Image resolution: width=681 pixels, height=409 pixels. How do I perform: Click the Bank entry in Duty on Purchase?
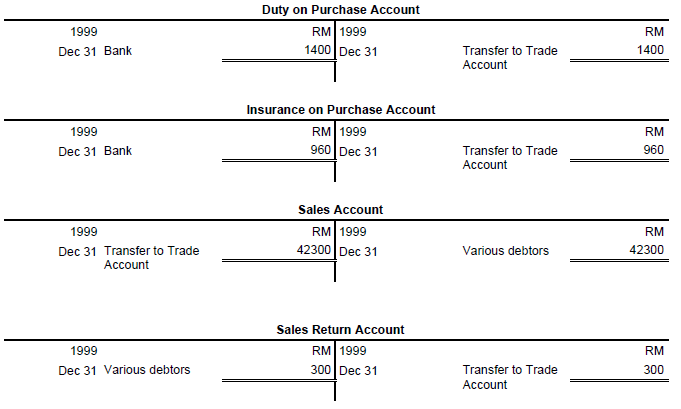coord(118,51)
